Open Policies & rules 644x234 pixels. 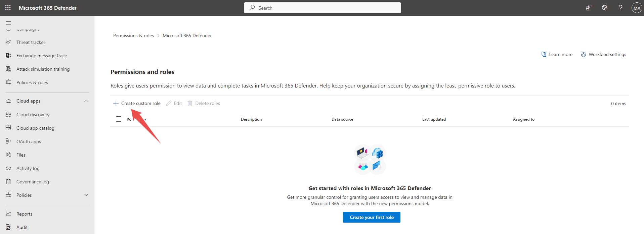(32, 82)
